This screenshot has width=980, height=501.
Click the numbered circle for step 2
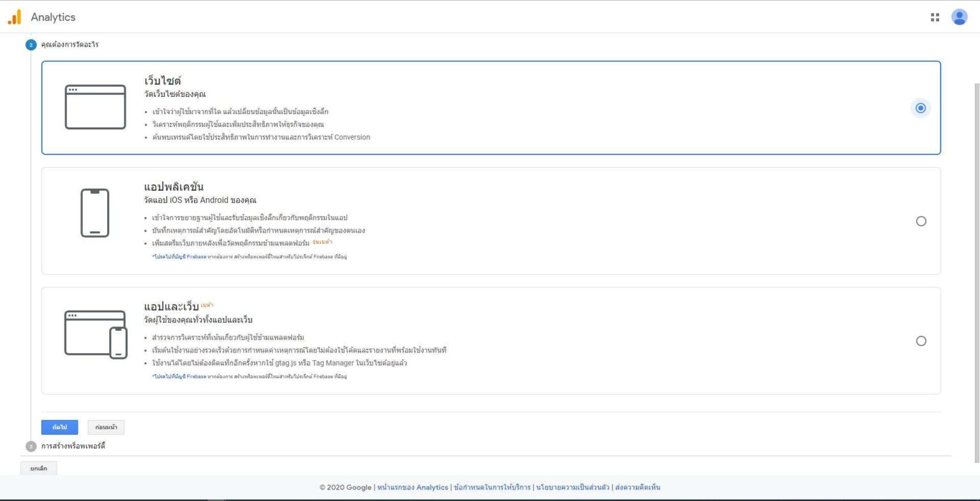coord(30,45)
